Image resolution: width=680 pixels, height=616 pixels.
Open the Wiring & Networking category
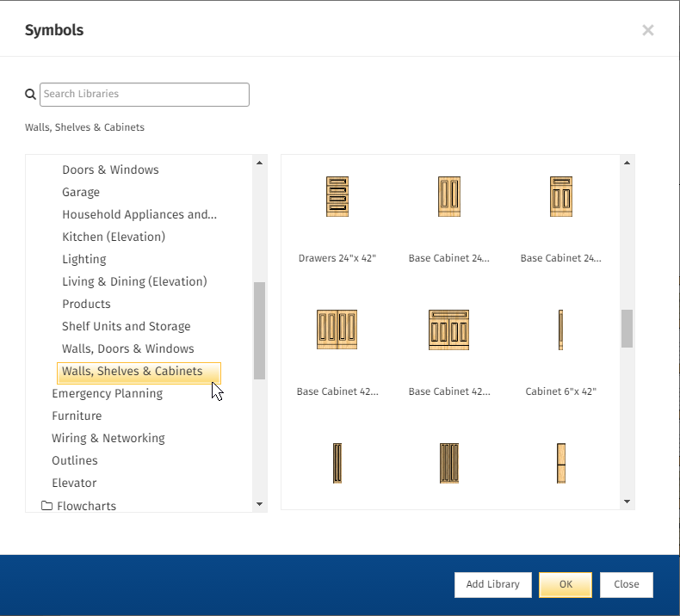[108, 438]
